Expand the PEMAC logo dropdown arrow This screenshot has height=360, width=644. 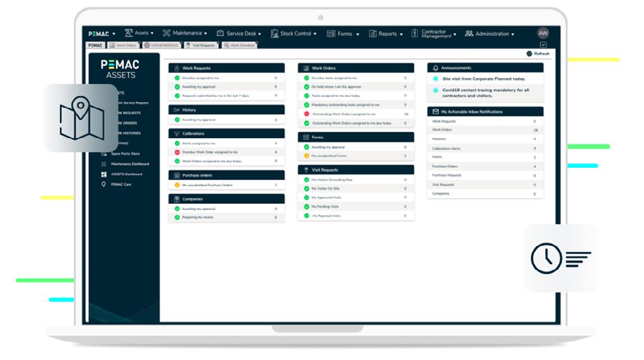114,34
